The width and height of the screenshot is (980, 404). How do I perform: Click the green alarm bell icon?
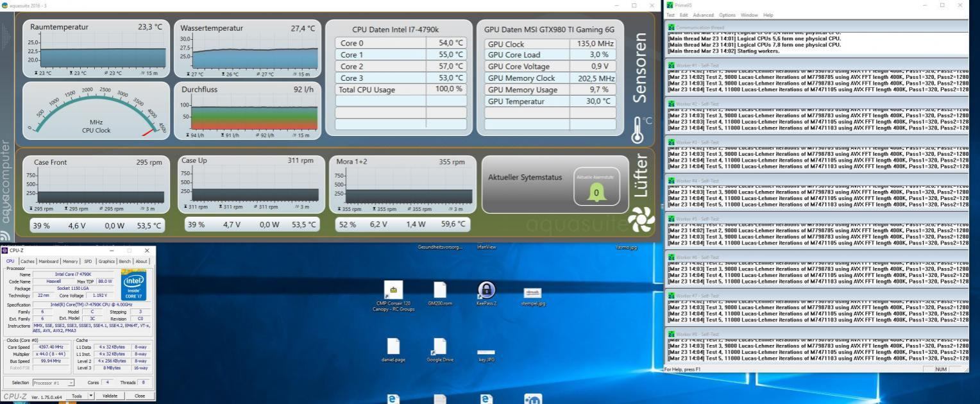(596, 192)
